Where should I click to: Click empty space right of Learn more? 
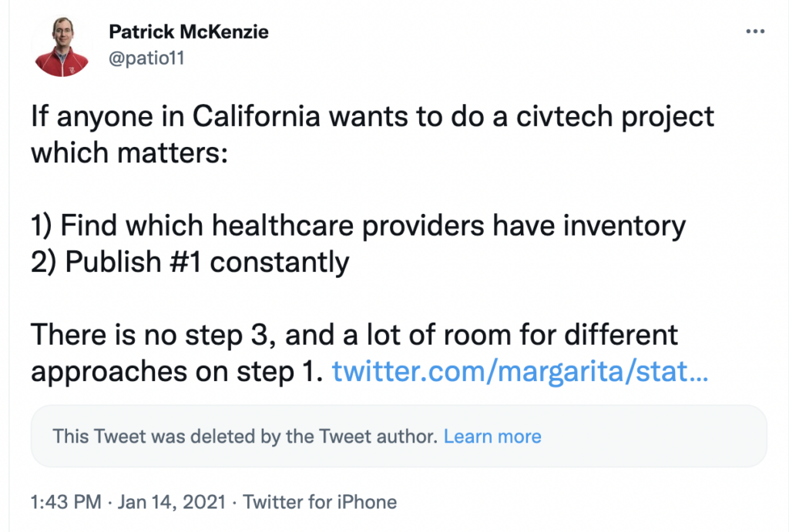click(x=655, y=437)
